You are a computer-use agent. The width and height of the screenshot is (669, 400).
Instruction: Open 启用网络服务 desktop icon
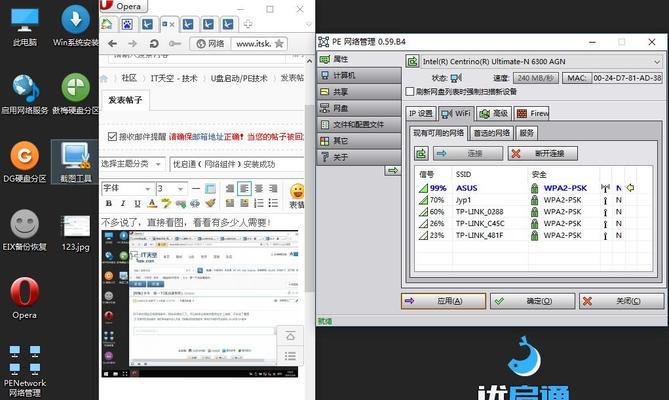tap(24, 94)
